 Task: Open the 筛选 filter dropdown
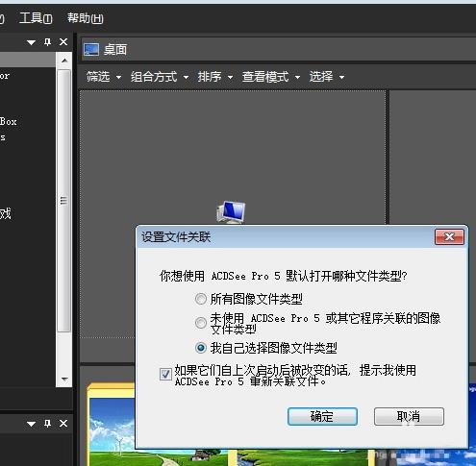pos(104,77)
